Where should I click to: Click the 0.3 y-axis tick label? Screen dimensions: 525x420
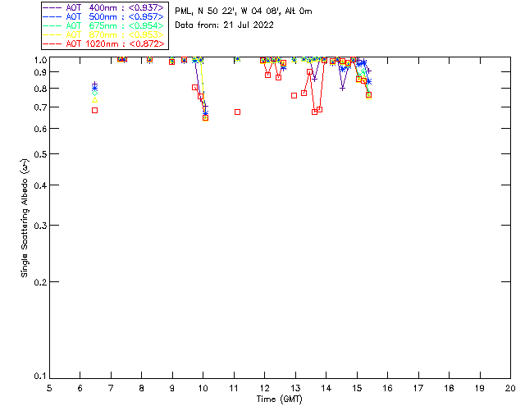tap(40, 226)
